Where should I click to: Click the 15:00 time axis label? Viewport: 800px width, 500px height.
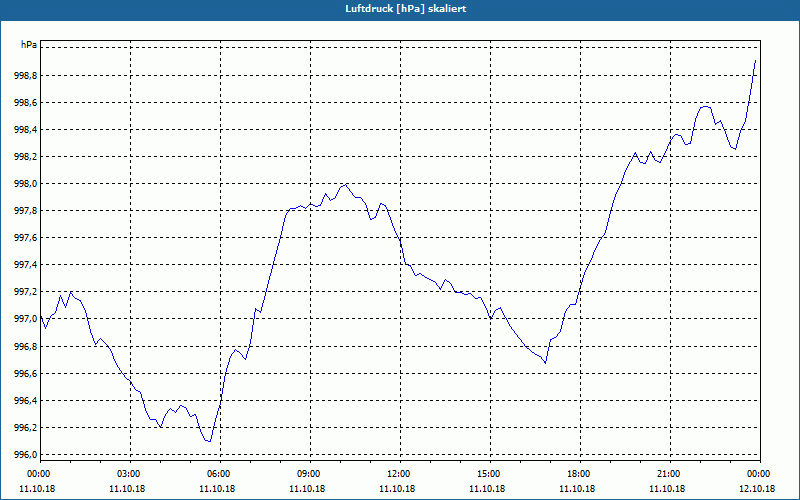tap(490, 474)
